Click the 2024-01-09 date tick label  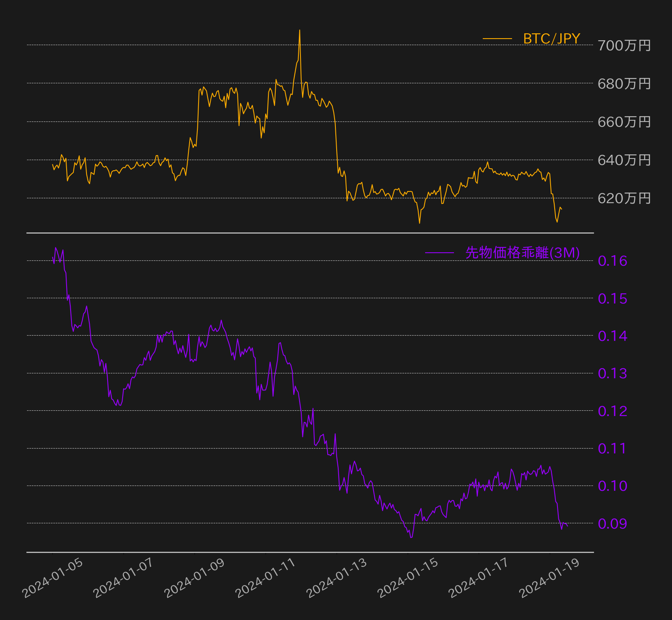[x=194, y=578]
